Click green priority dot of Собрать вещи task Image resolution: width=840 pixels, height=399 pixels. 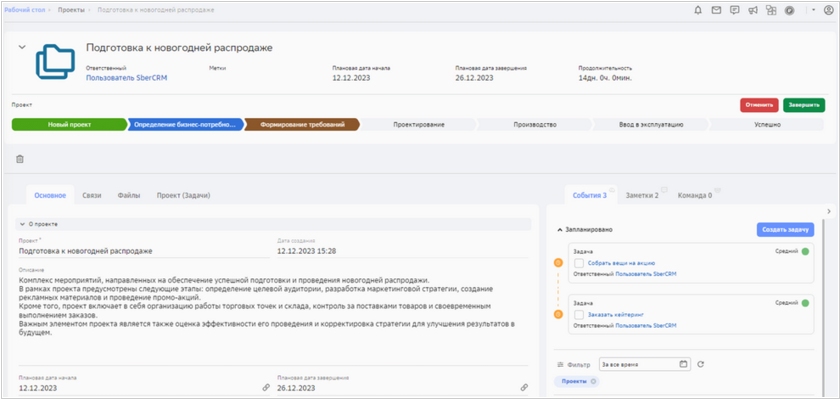pyautogui.click(x=805, y=251)
